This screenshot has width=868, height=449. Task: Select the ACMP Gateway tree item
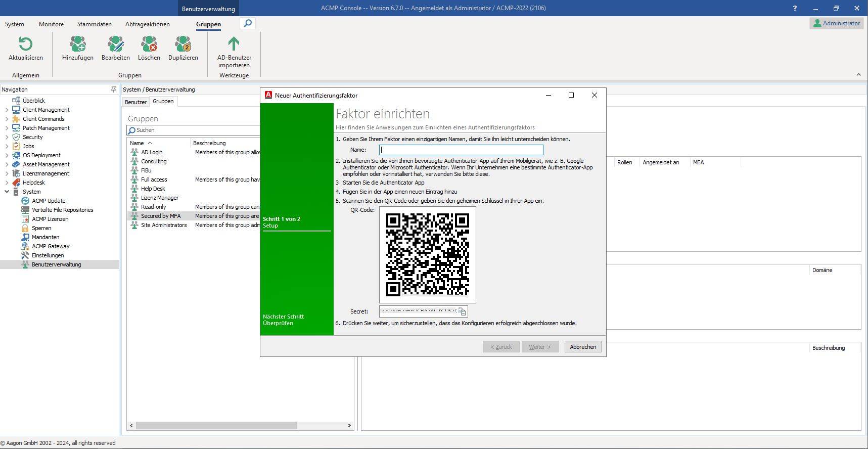pyautogui.click(x=51, y=246)
